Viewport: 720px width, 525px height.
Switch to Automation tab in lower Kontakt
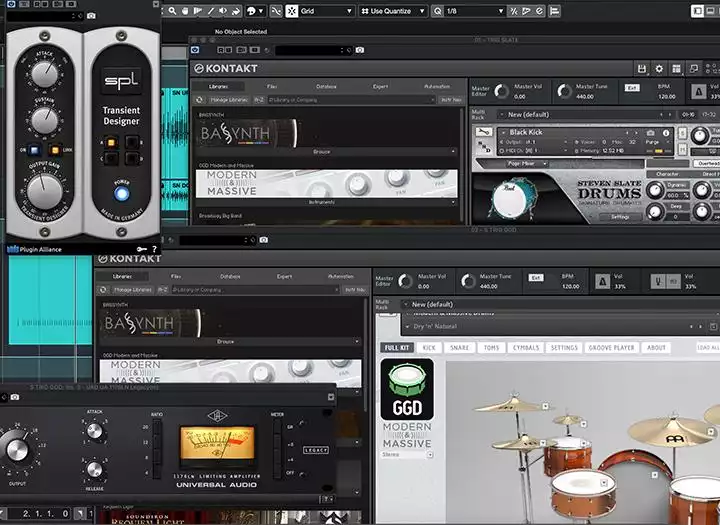tap(341, 277)
